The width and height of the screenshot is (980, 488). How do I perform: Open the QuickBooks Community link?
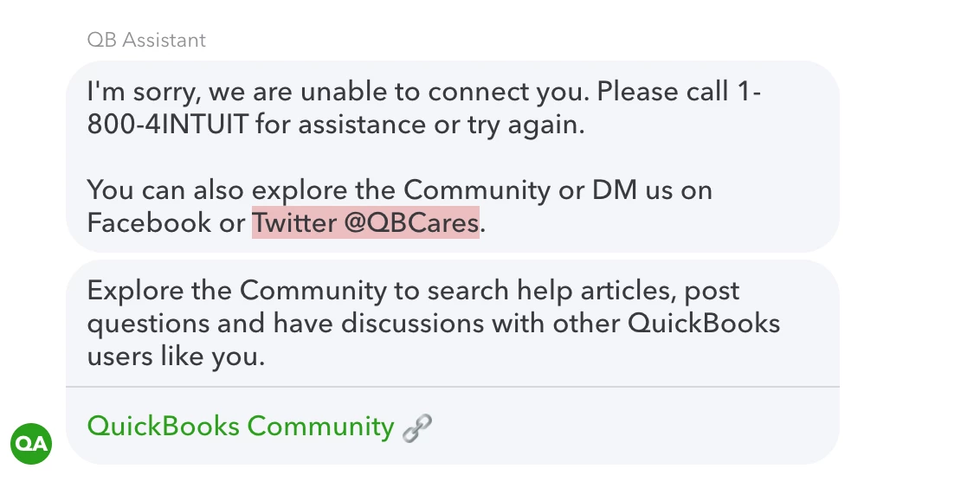tap(241, 427)
